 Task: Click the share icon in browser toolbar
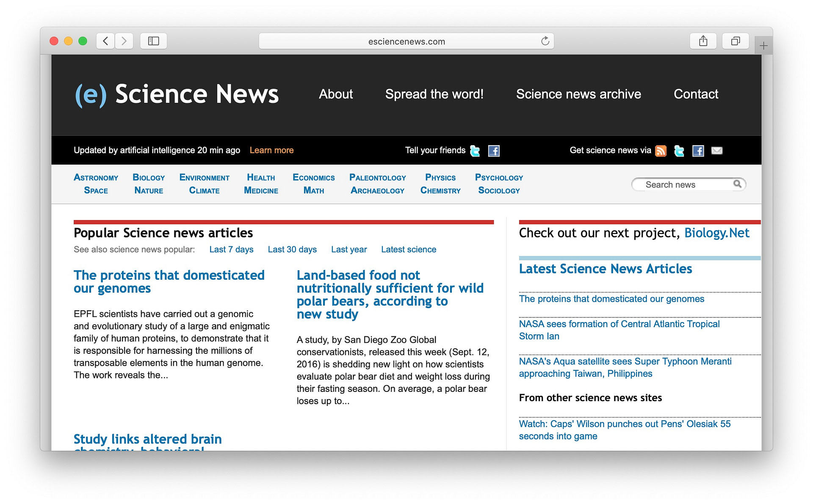(703, 41)
